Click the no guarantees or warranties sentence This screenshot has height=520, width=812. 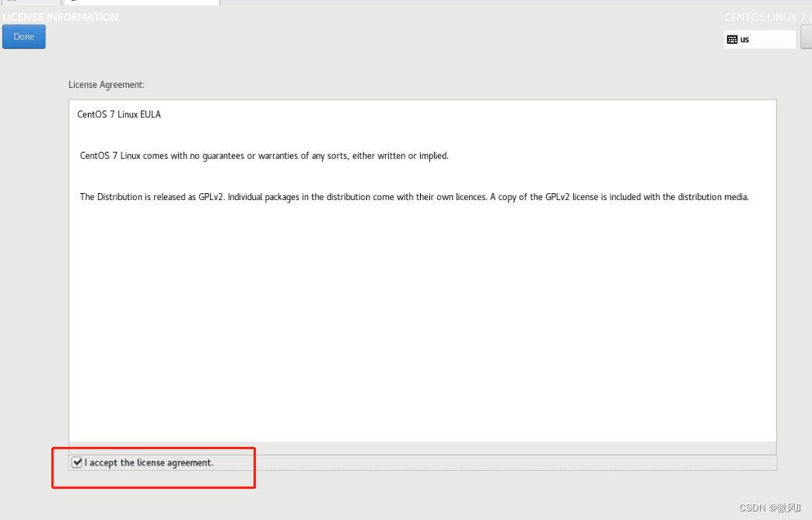(264, 156)
